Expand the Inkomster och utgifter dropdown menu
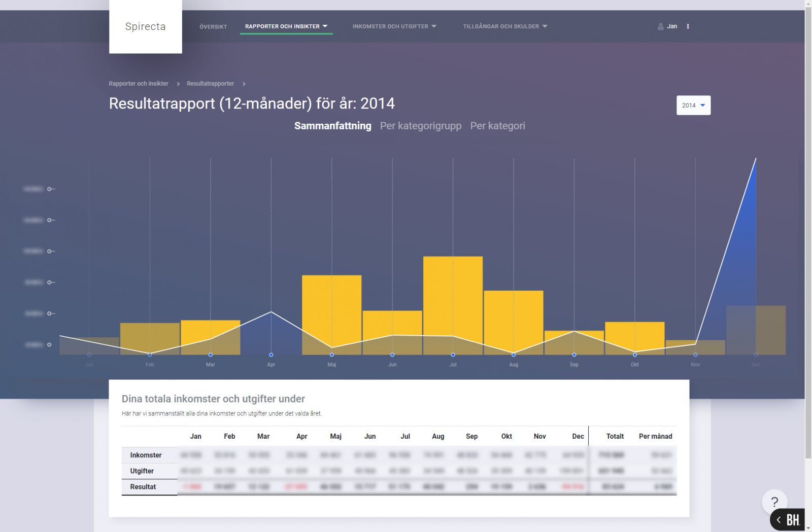This screenshot has height=532, width=812. pyautogui.click(x=394, y=26)
